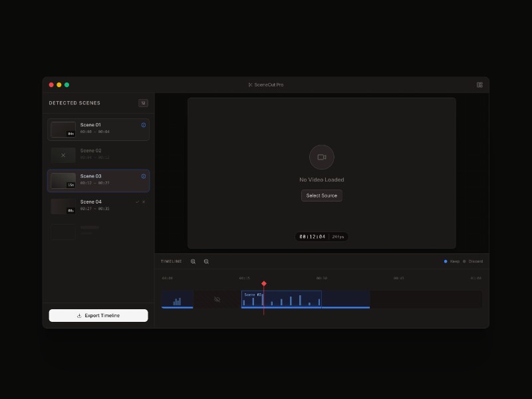Click the scene count badge in Detected Scenes

pyautogui.click(x=143, y=103)
